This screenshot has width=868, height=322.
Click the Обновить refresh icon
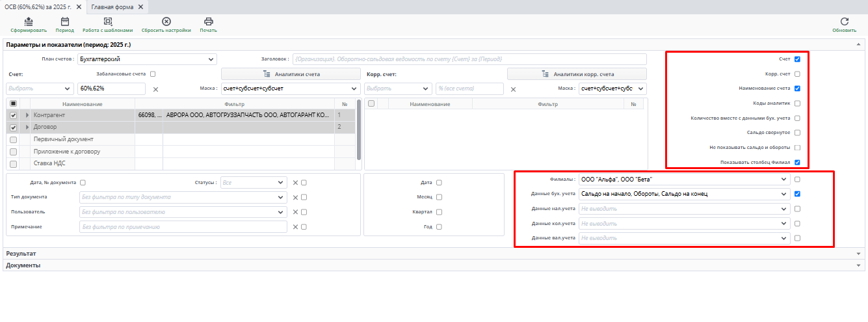[x=844, y=21]
